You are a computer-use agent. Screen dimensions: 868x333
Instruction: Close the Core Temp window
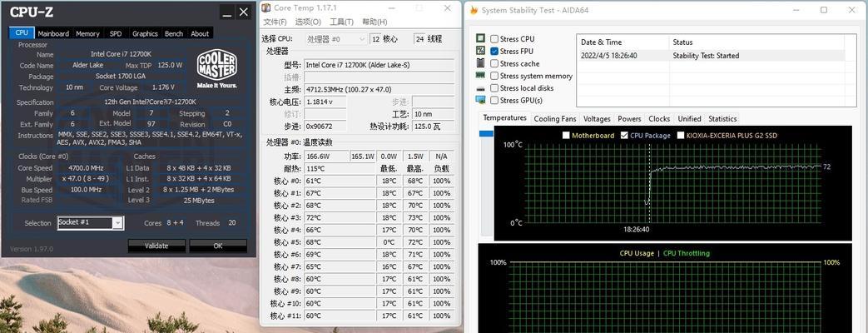[447, 7]
